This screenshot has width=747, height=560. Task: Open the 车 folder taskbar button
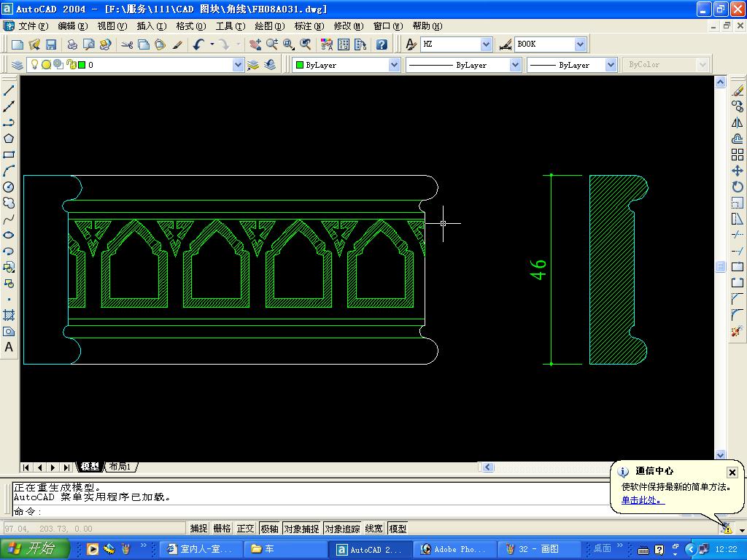(285, 549)
